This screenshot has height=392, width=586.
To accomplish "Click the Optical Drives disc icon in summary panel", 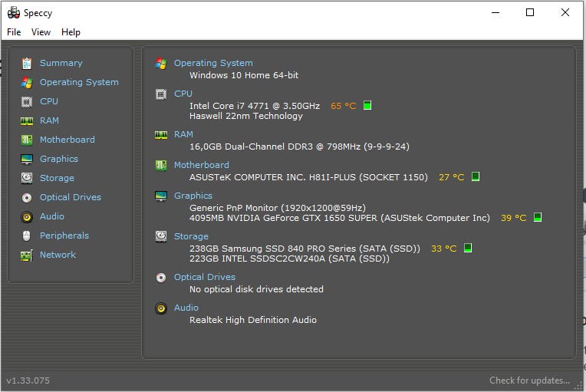I will pyautogui.click(x=161, y=278).
